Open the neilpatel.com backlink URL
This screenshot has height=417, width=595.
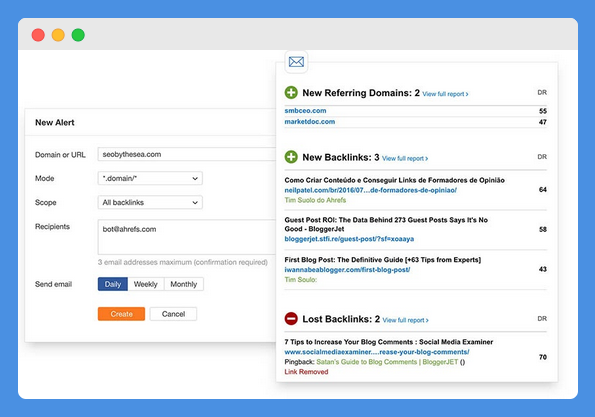tap(371, 190)
